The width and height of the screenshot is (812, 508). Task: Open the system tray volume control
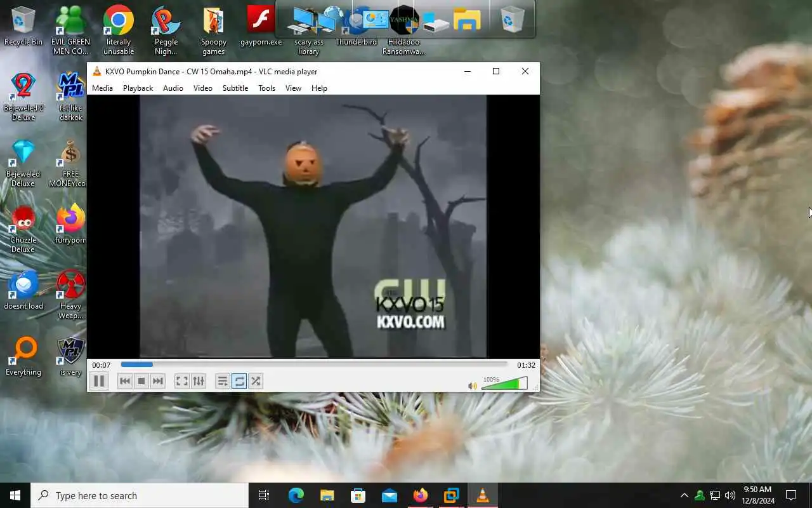[x=730, y=495]
